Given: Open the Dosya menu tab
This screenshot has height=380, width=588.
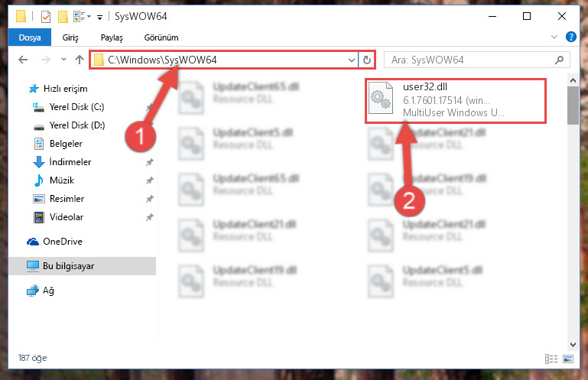Looking at the screenshot, I should point(30,37).
